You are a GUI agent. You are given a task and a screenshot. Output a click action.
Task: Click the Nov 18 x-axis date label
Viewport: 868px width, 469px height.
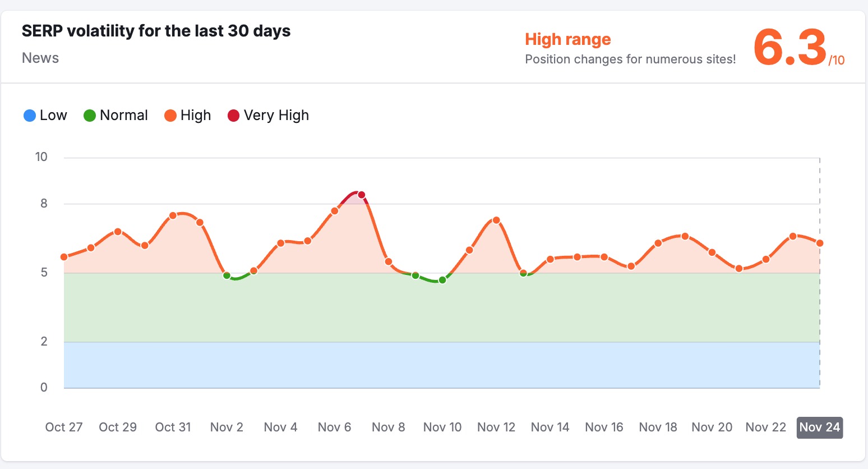(658, 427)
